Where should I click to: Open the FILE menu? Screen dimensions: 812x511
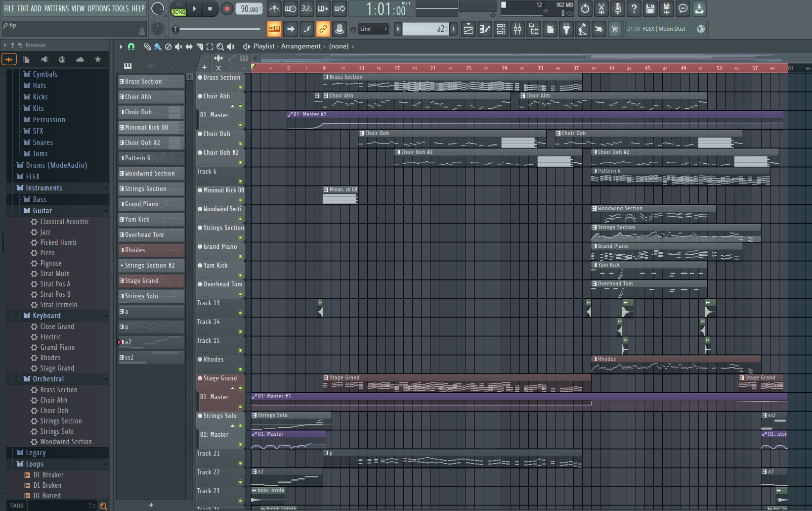pyautogui.click(x=9, y=8)
